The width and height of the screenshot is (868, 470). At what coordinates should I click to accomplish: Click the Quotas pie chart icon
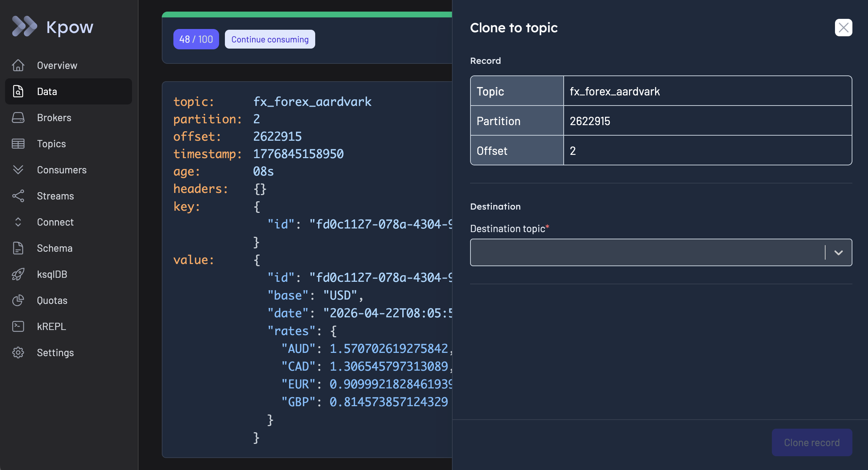tap(18, 300)
